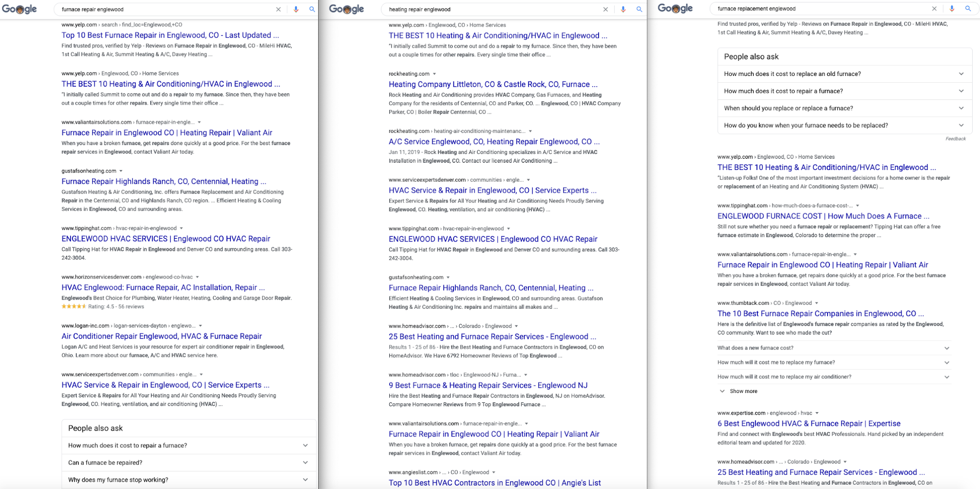This screenshot has width=980, height=489.
Task: Expand 'Why does my furnace stop working?'
Action: [x=189, y=480]
